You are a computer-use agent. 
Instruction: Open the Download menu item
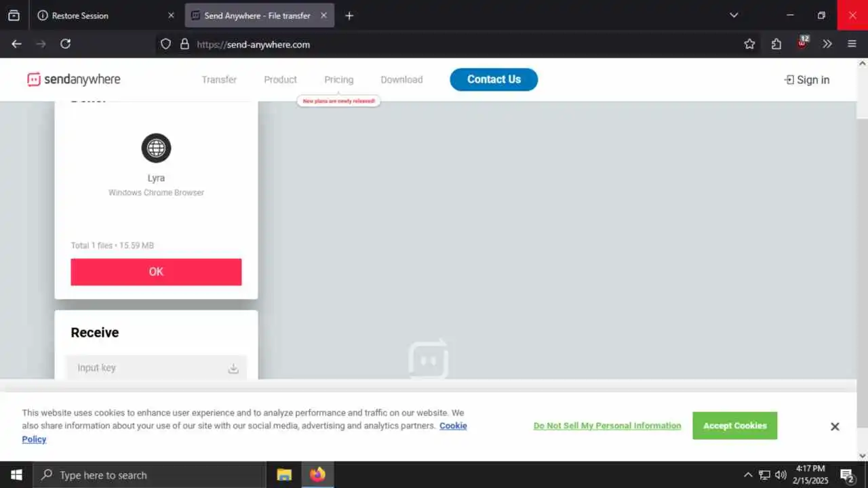coord(401,79)
